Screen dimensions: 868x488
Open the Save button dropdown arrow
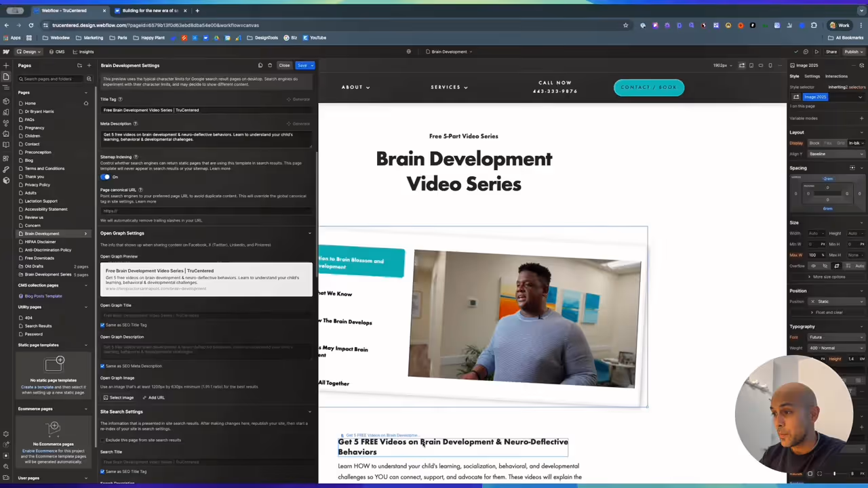311,66
